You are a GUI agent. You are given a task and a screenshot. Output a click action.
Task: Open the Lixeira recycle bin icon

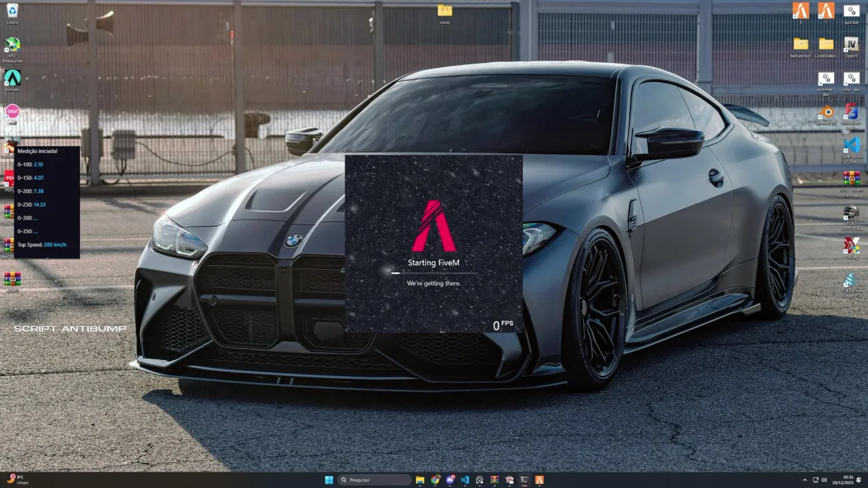(x=12, y=13)
